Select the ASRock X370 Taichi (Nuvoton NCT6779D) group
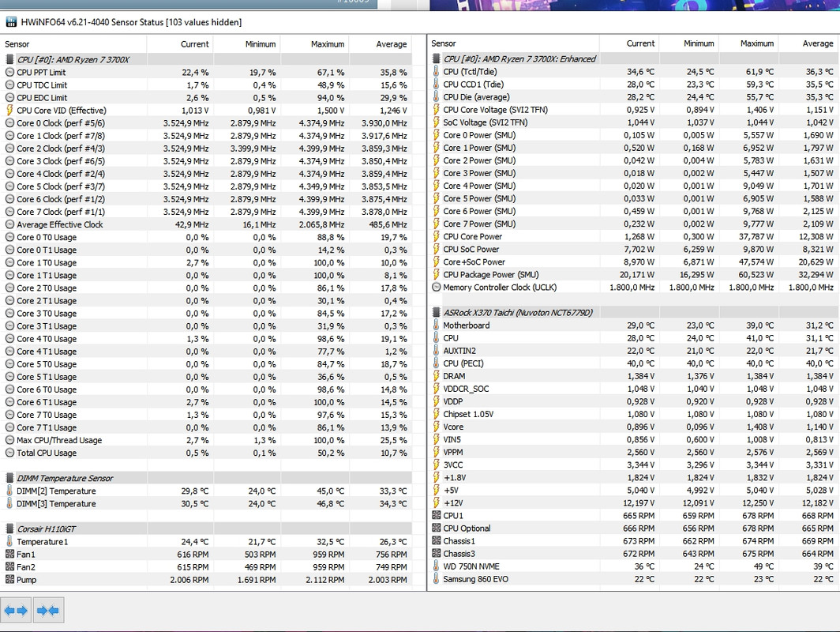840x632 pixels. click(633, 313)
